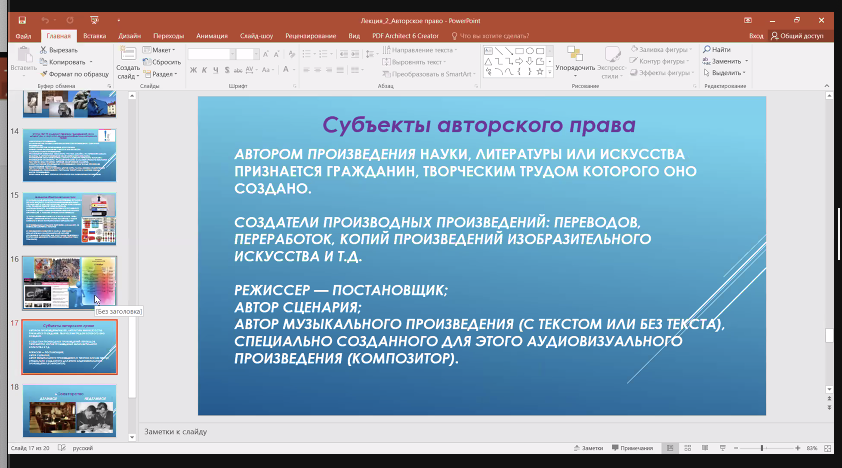Open the Выделить selection dropdown
Viewport: 842px width, 468px height.
(x=725, y=72)
